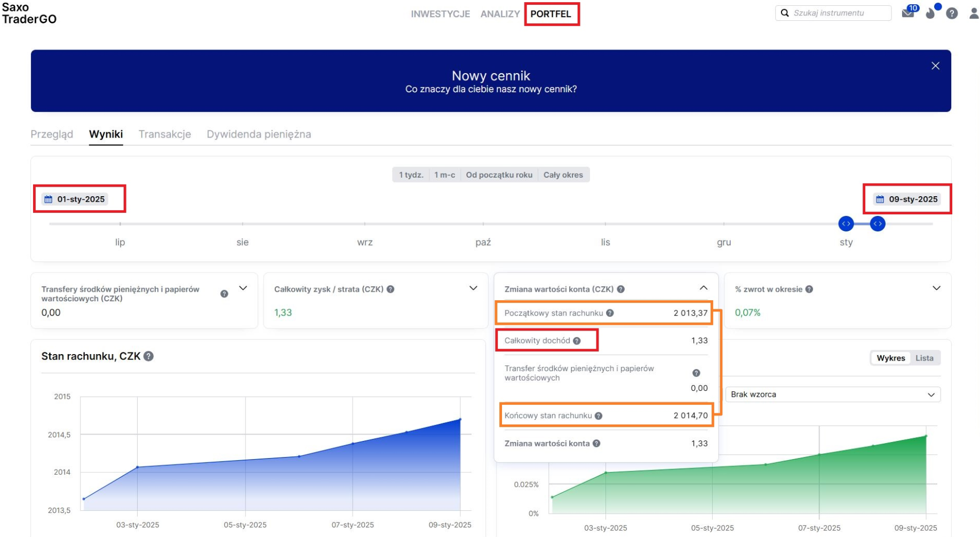The image size is (980, 537).
Task: Expand the % zwrot w okresie card
Action: click(936, 288)
